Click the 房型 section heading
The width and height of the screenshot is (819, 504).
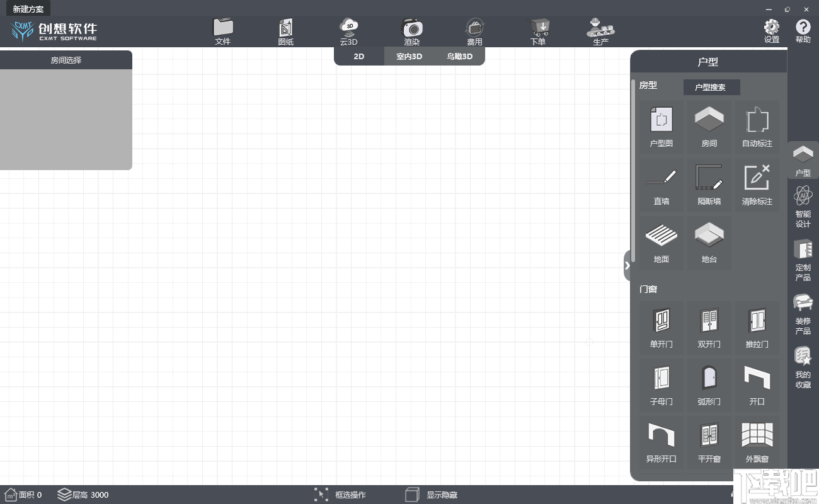click(x=648, y=85)
